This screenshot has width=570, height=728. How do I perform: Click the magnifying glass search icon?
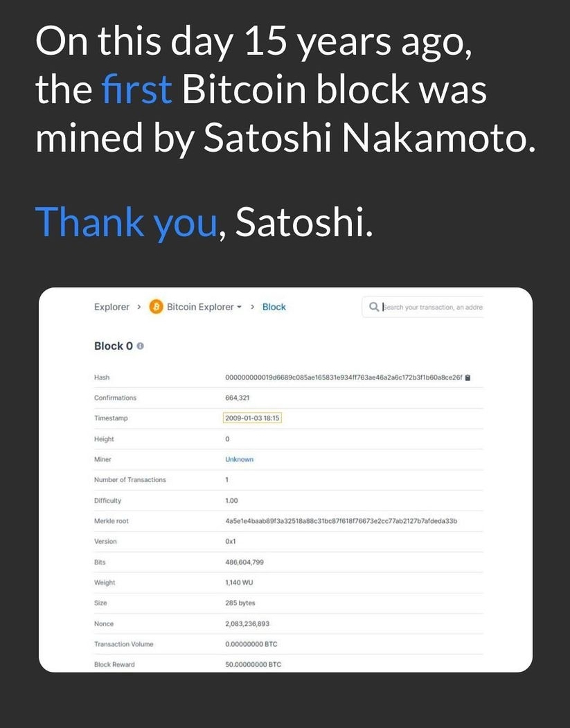coord(374,307)
